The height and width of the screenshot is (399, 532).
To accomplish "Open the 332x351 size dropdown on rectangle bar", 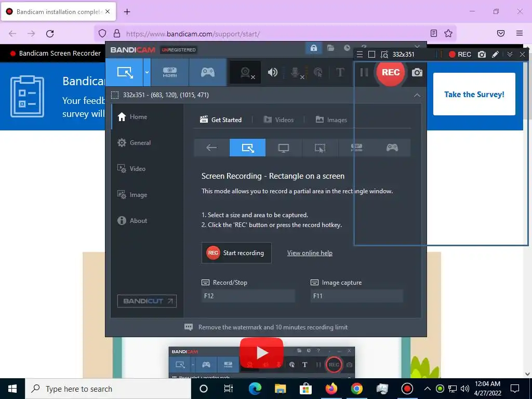I will (403, 54).
